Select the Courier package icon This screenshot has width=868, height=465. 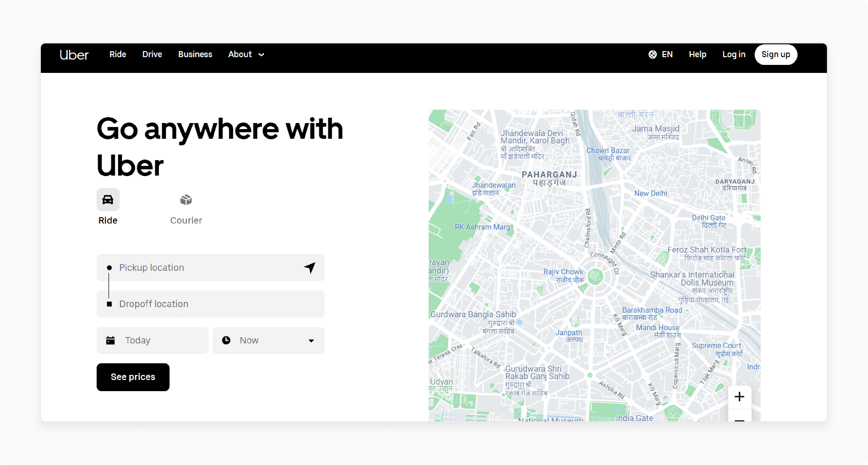click(x=186, y=200)
